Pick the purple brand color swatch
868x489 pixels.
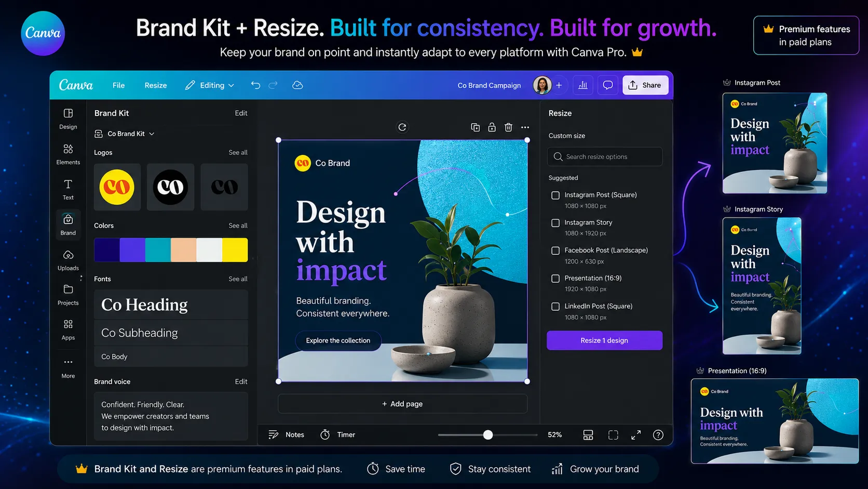132,250
